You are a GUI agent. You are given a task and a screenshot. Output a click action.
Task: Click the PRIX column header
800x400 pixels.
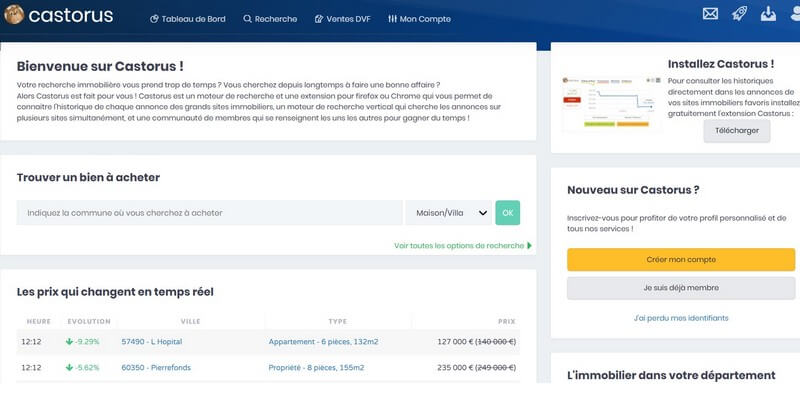(507, 321)
